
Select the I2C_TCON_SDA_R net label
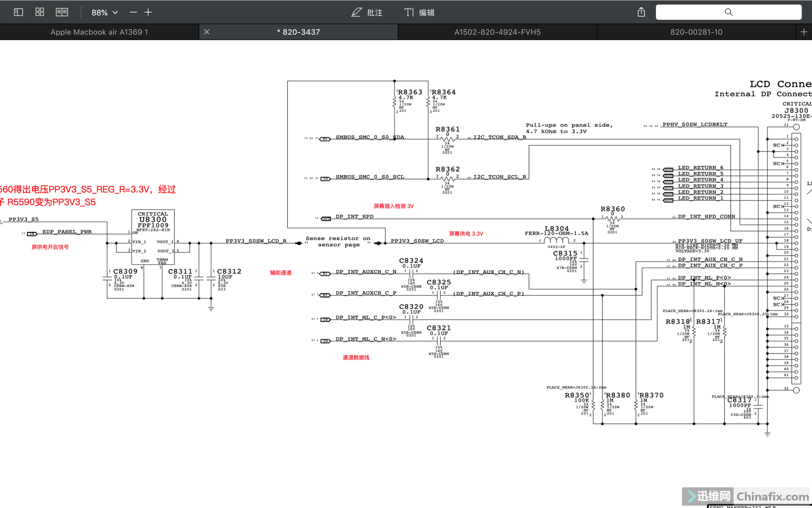point(500,137)
